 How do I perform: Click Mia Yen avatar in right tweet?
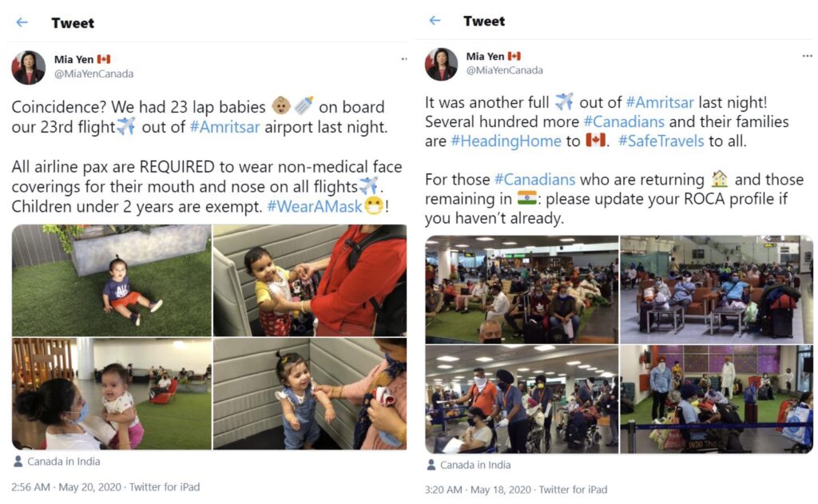tap(441, 64)
